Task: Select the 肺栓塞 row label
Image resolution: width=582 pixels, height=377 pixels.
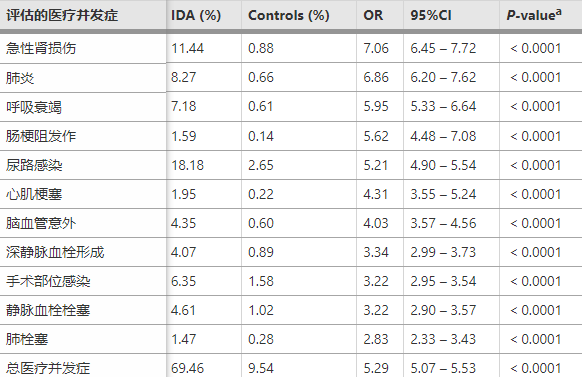Action: [27, 339]
